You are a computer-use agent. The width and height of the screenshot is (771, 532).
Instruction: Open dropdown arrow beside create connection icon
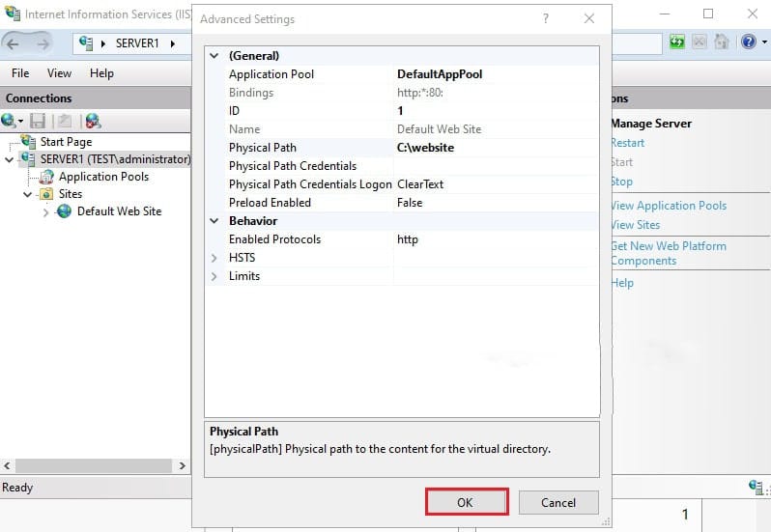click(x=20, y=121)
